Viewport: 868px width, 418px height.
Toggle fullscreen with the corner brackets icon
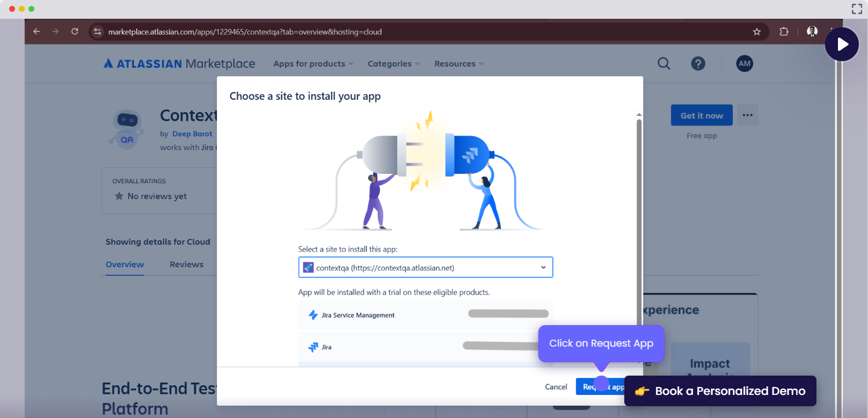click(x=857, y=9)
